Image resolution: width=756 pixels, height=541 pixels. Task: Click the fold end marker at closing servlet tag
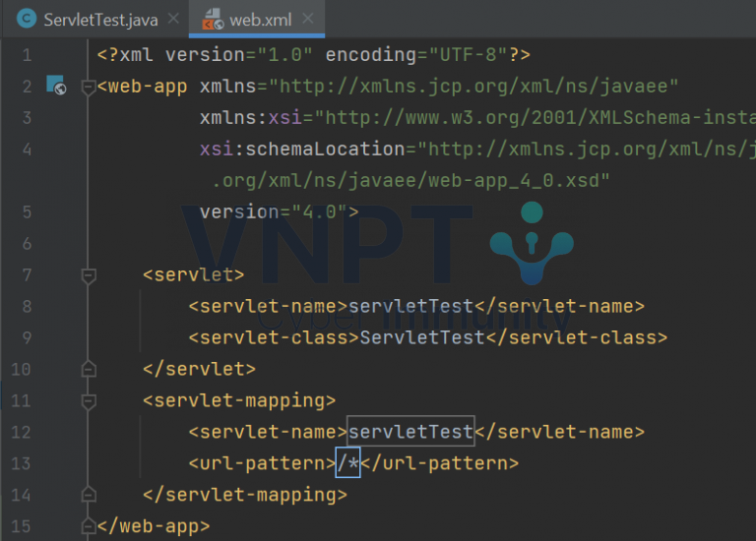89,369
